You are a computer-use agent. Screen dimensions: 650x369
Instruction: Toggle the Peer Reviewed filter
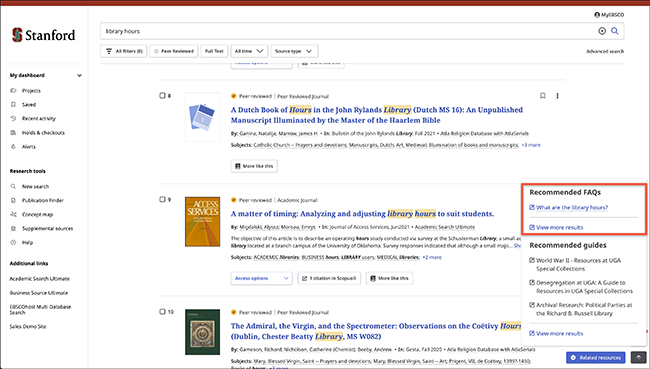(x=174, y=51)
